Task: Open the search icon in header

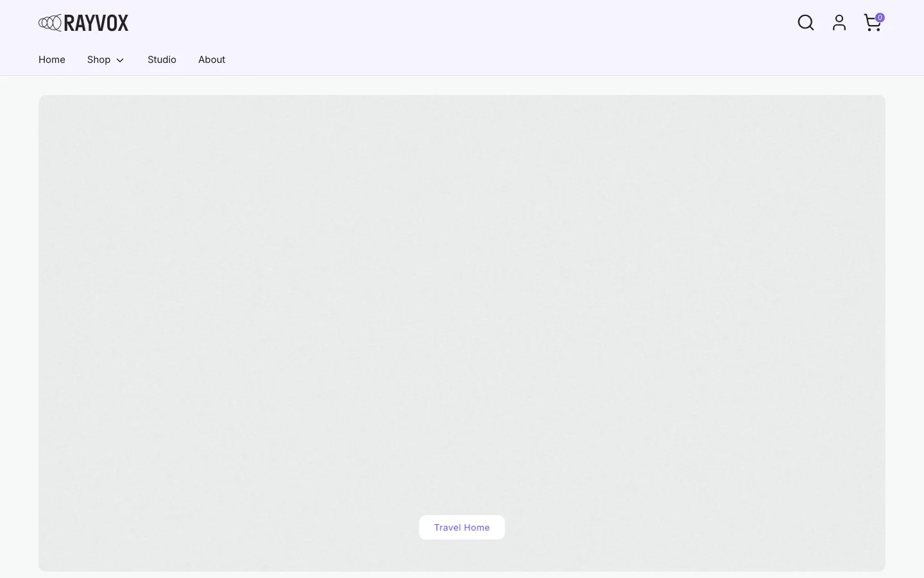Action: pyautogui.click(x=806, y=23)
